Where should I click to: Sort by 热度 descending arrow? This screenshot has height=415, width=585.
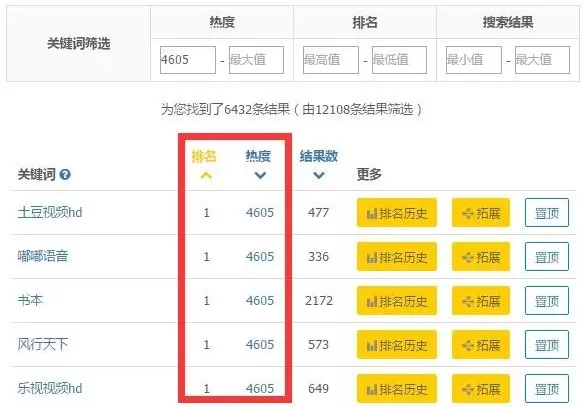click(x=260, y=175)
